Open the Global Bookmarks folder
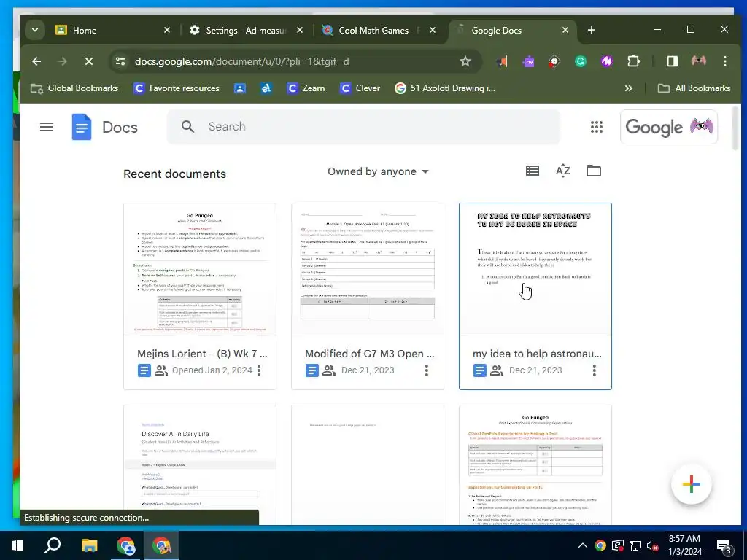Image resolution: width=747 pixels, height=560 pixels. click(74, 88)
